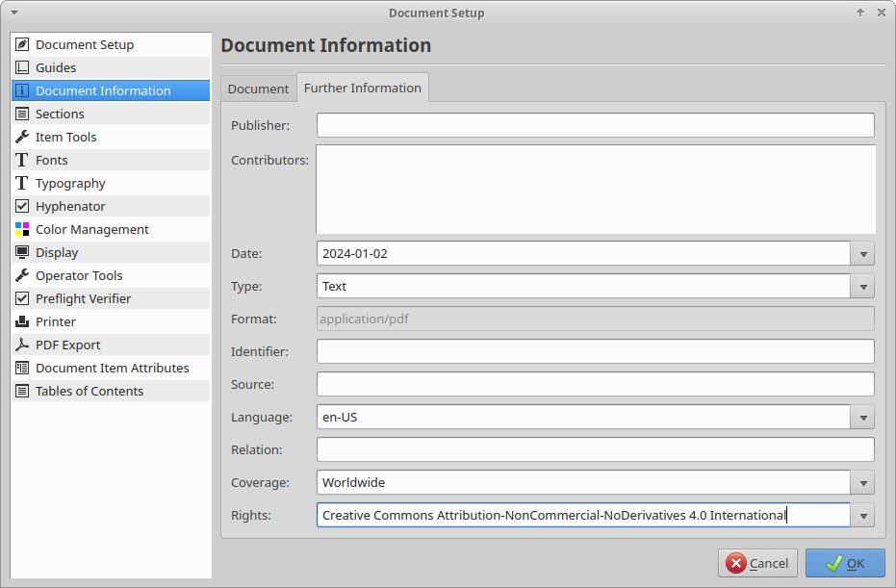Click the Guides icon in sidebar

click(22, 68)
